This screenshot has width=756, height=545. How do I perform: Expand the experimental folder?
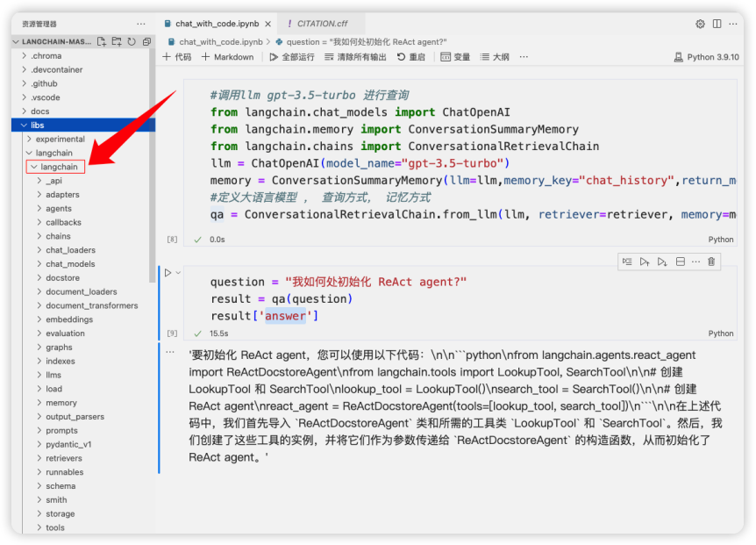click(x=83, y=140)
